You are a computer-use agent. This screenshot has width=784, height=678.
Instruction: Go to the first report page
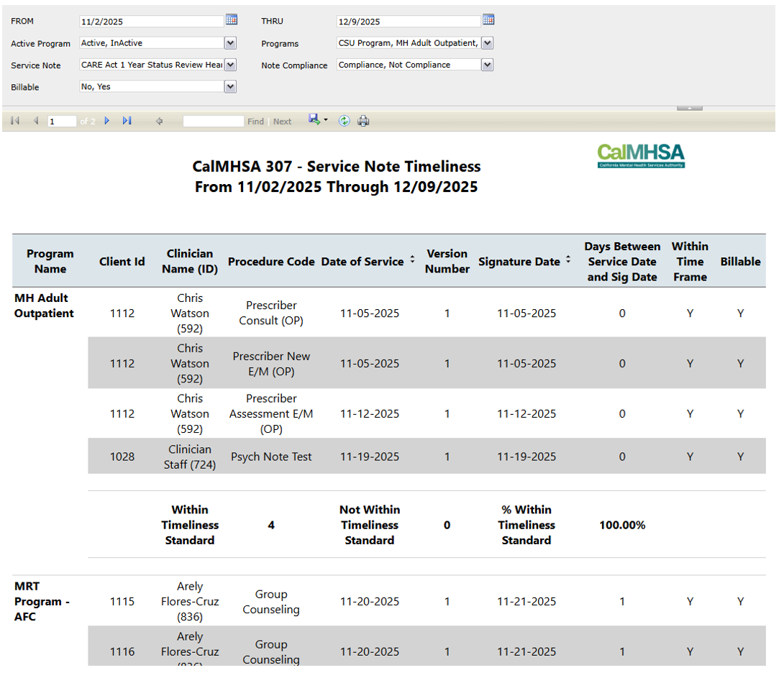pos(15,122)
